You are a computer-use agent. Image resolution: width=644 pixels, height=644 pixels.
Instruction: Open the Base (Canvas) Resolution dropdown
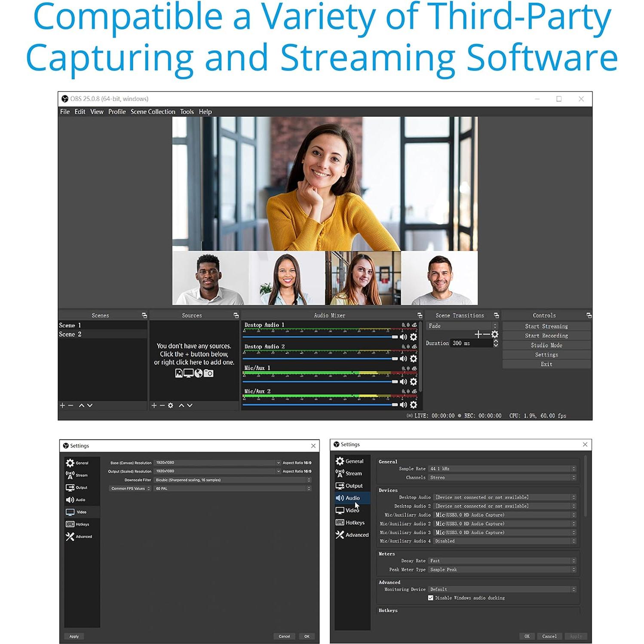217,463
